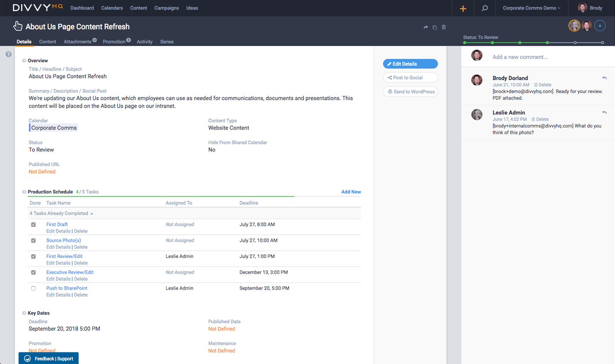Image resolution: width=615 pixels, height=364 pixels.
Task: Click a milestone on the status progress bar
Action: (520, 43)
